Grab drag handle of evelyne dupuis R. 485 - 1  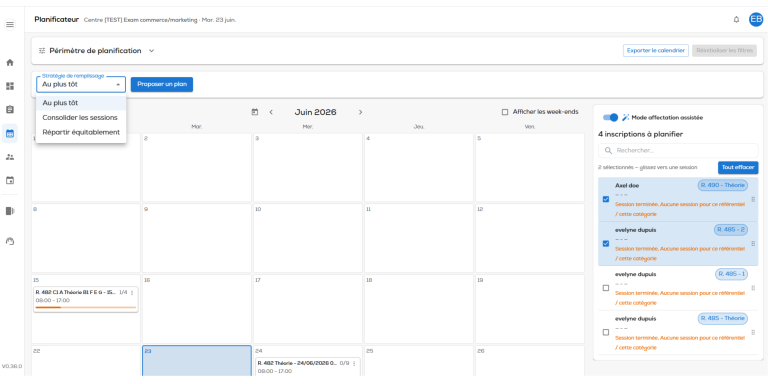(x=753, y=288)
